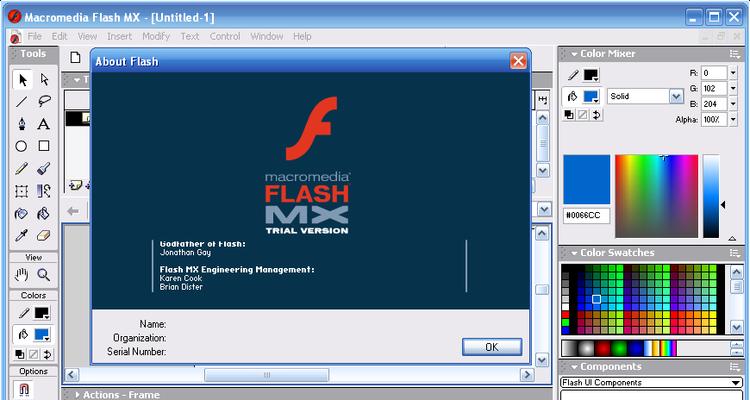Open the B value dropdown arrow
This screenshot has height=400, width=750.
(x=733, y=104)
